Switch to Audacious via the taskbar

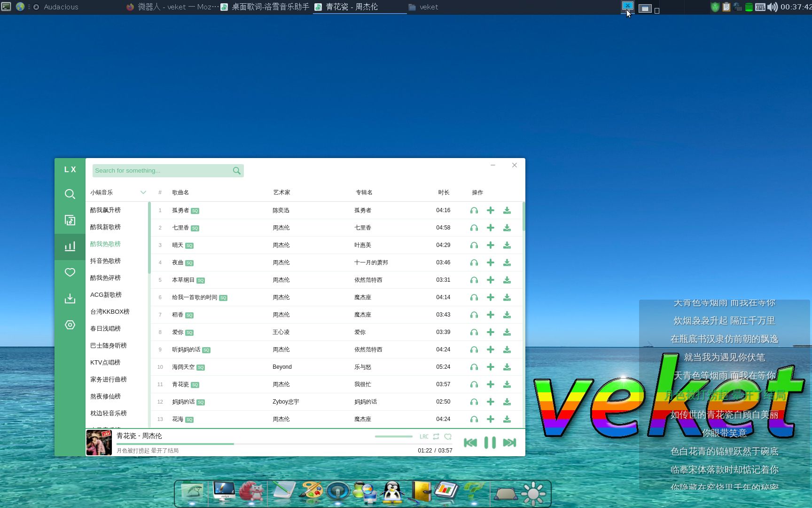click(x=60, y=7)
